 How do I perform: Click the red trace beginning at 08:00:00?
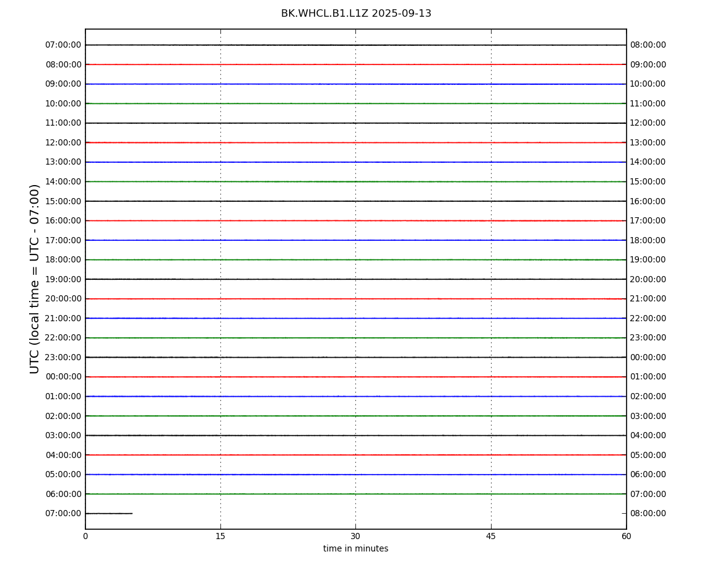click(355, 64)
